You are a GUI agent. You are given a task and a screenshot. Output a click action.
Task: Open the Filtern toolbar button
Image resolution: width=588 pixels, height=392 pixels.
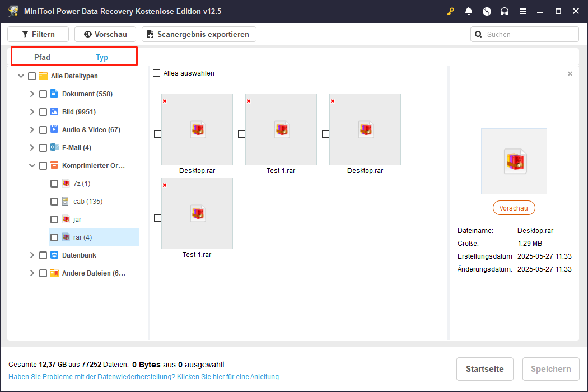(38, 34)
